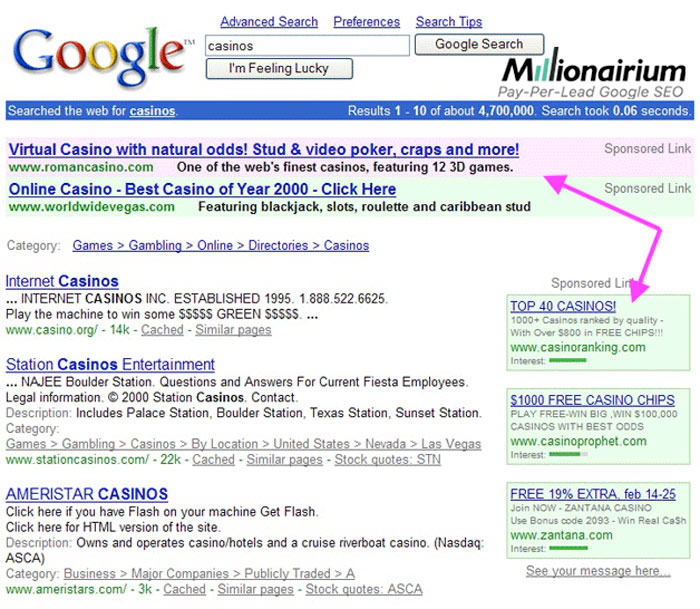Open the Directories category breadcrumb link

(x=278, y=246)
